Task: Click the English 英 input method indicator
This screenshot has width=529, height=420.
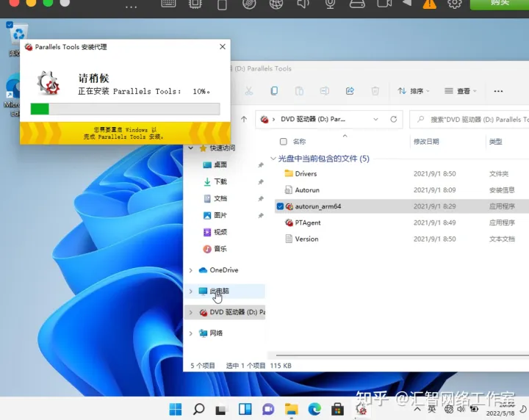Action: click(x=432, y=409)
